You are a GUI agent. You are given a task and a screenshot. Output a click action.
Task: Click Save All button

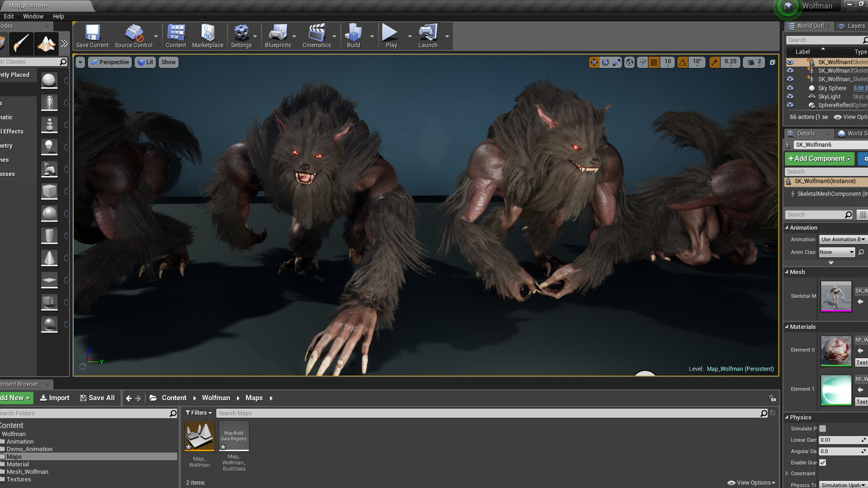(x=97, y=398)
